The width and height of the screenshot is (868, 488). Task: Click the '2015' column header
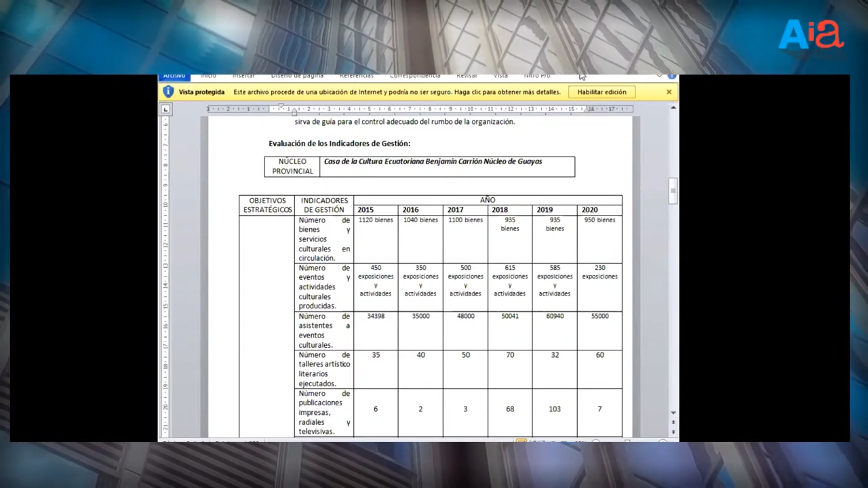point(376,210)
